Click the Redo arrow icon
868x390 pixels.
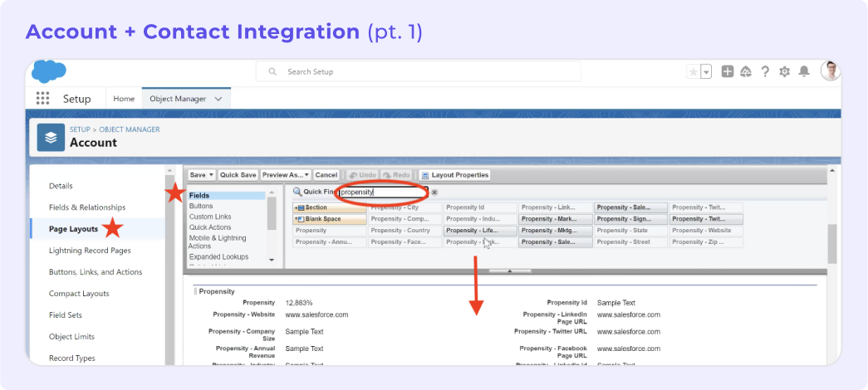[387, 175]
